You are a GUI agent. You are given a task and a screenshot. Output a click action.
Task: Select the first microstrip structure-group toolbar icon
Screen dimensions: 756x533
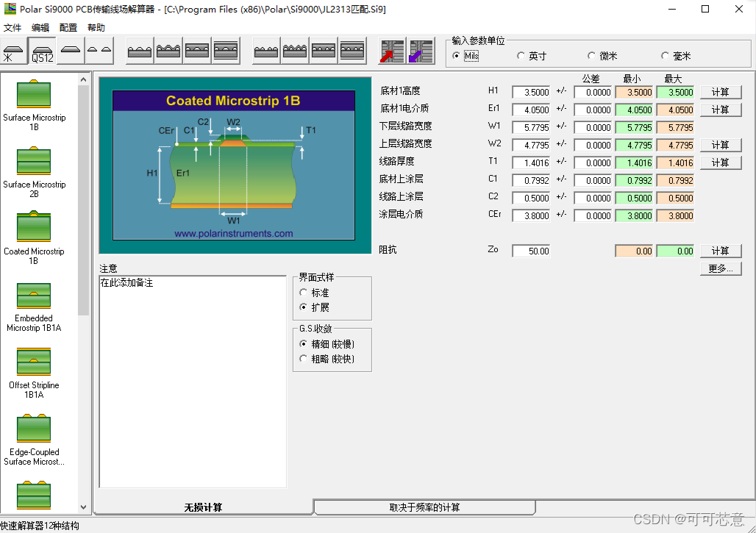(x=13, y=51)
